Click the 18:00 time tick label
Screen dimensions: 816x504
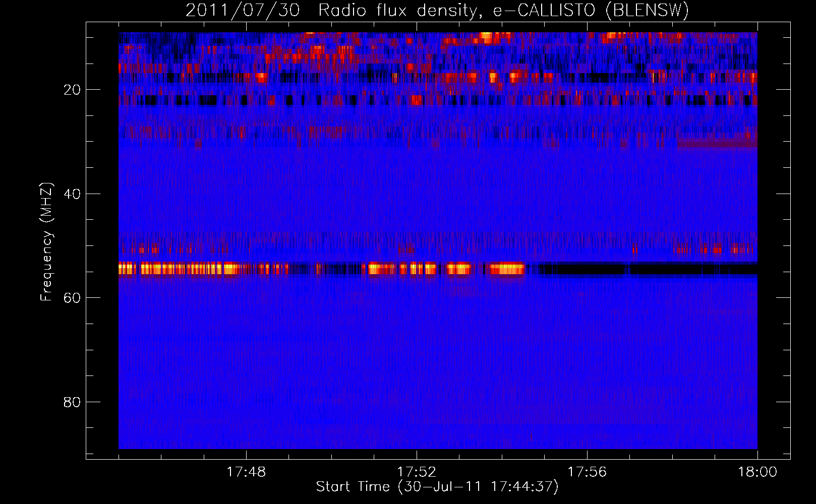pos(757,472)
